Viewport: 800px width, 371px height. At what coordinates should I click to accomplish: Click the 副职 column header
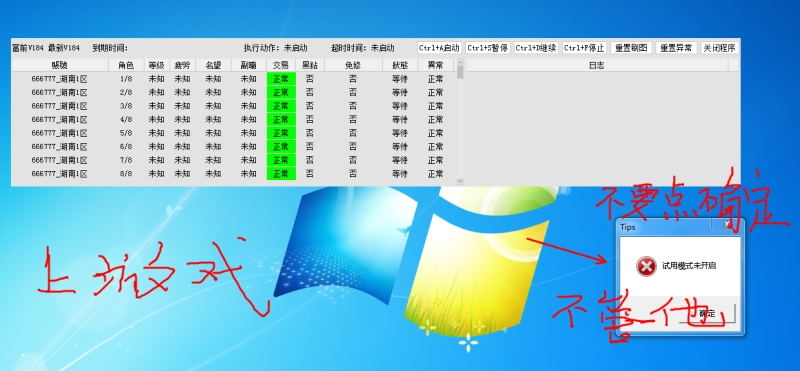(248, 65)
